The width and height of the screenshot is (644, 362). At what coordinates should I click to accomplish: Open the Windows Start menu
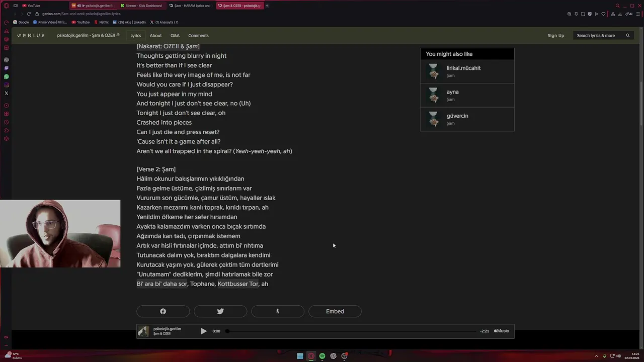pyautogui.click(x=300, y=356)
